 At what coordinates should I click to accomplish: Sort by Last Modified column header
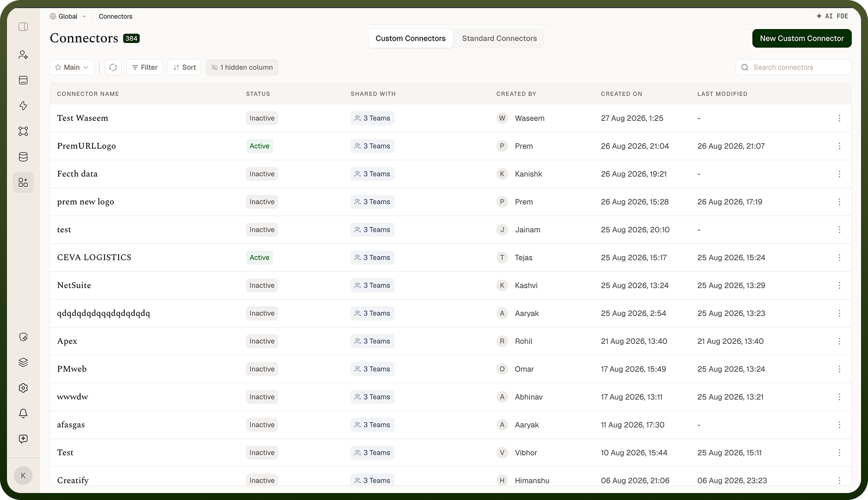(x=722, y=94)
